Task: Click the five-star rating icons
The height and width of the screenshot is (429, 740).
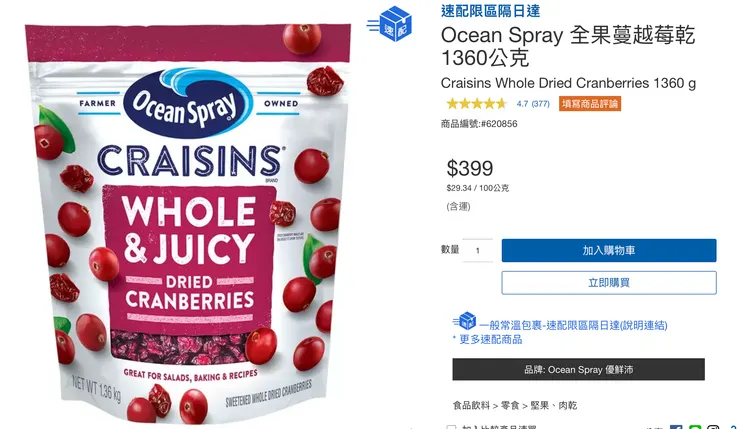Action: tap(477, 103)
